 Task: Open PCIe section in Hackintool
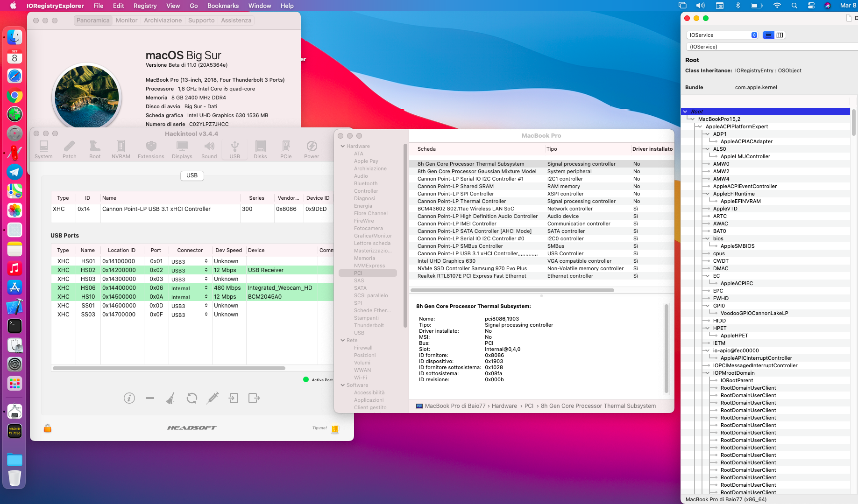coord(286,150)
